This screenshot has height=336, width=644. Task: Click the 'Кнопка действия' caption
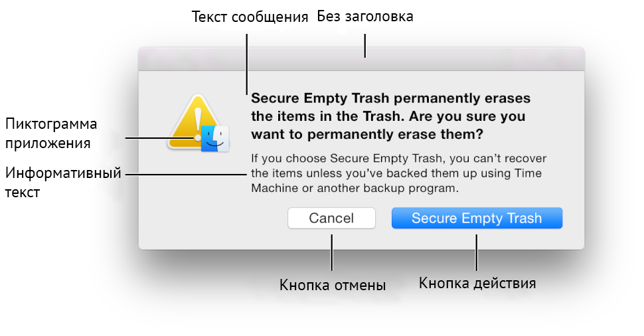pyautogui.click(x=477, y=284)
